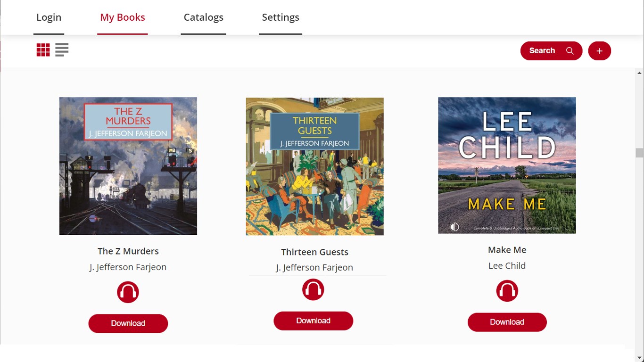The image size is (644, 362).
Task: Click the red plus add button
Action: pos(599,51)
